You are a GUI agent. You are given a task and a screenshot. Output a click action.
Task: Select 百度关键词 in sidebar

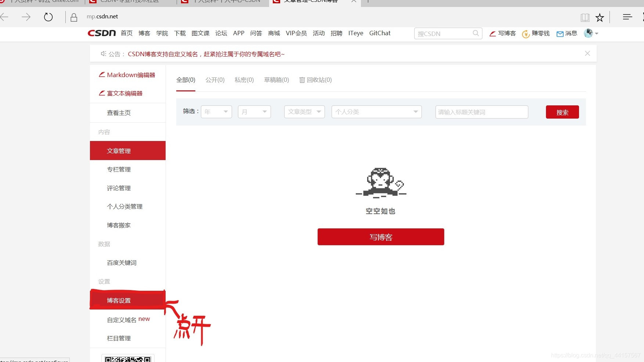click(x=122, y=263)
